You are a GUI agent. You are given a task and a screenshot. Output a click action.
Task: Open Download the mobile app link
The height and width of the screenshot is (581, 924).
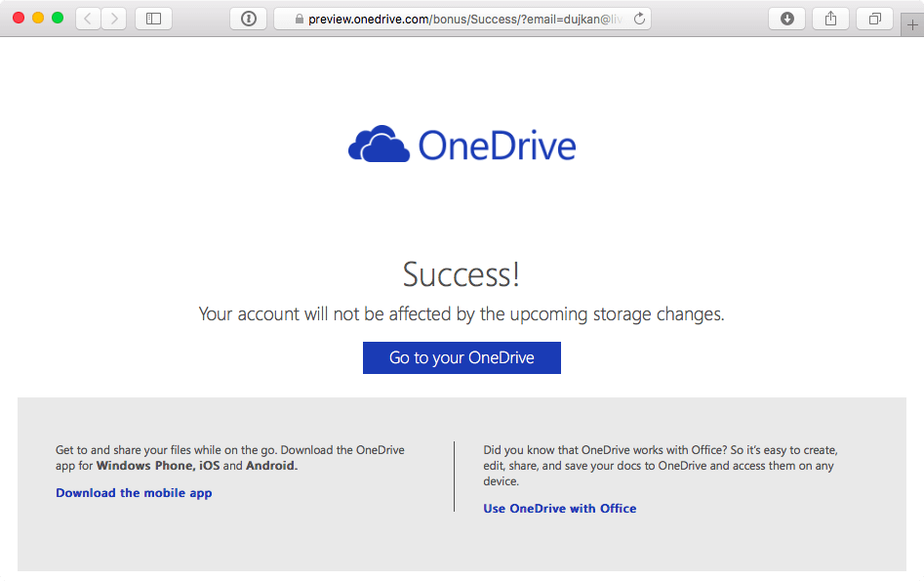(x=134, y=492)
